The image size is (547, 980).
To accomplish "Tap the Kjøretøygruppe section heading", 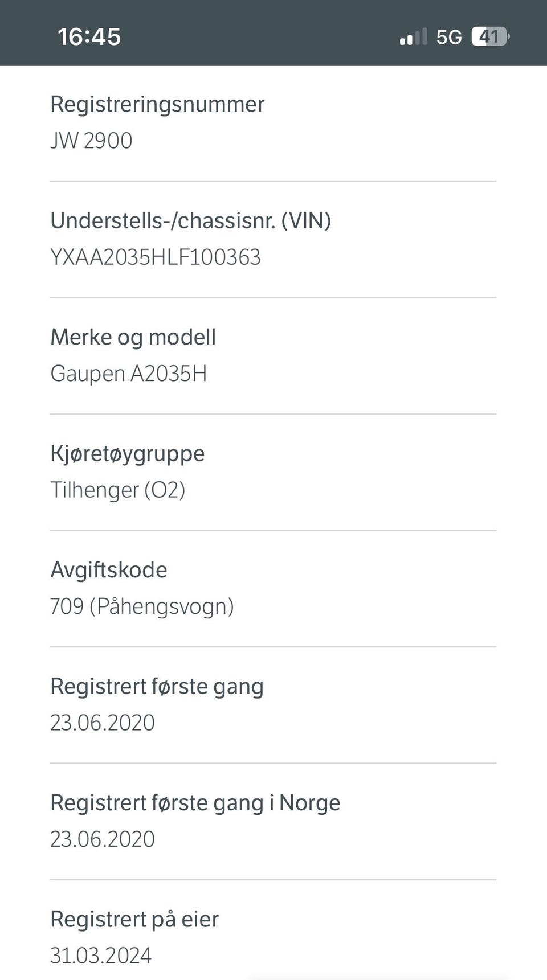I will click(128, 453).
